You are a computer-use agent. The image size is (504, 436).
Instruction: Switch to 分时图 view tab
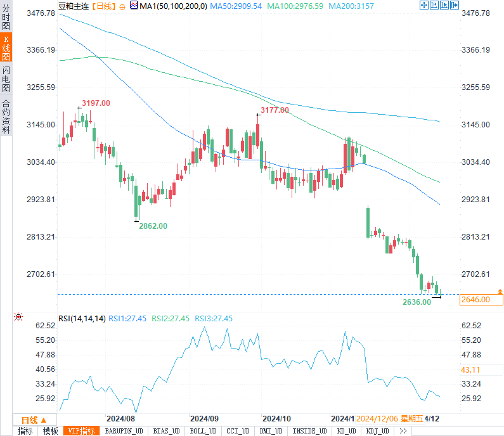coord(6,17)
